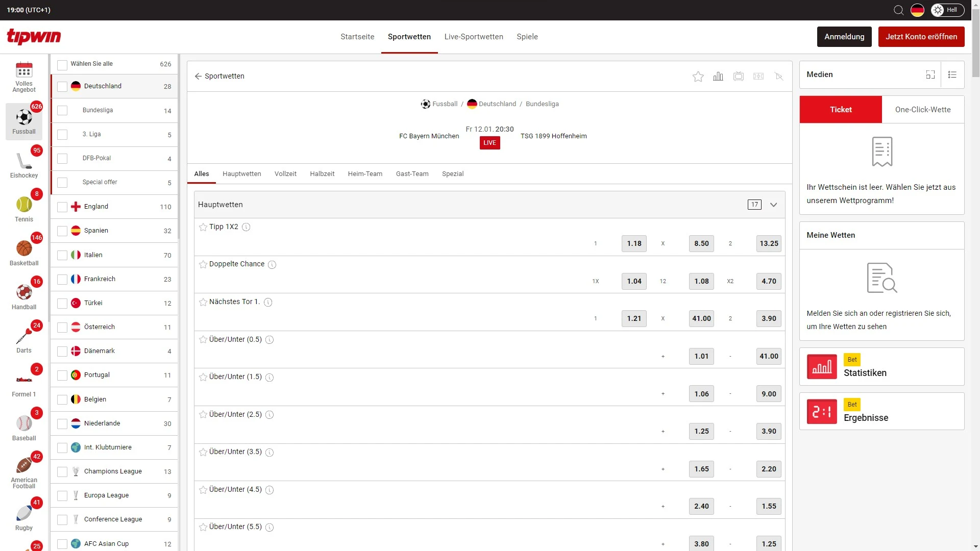Viewport: 980px width, 551px height.
Task: Select the Baseball sport icon
Action: [24, 424]
